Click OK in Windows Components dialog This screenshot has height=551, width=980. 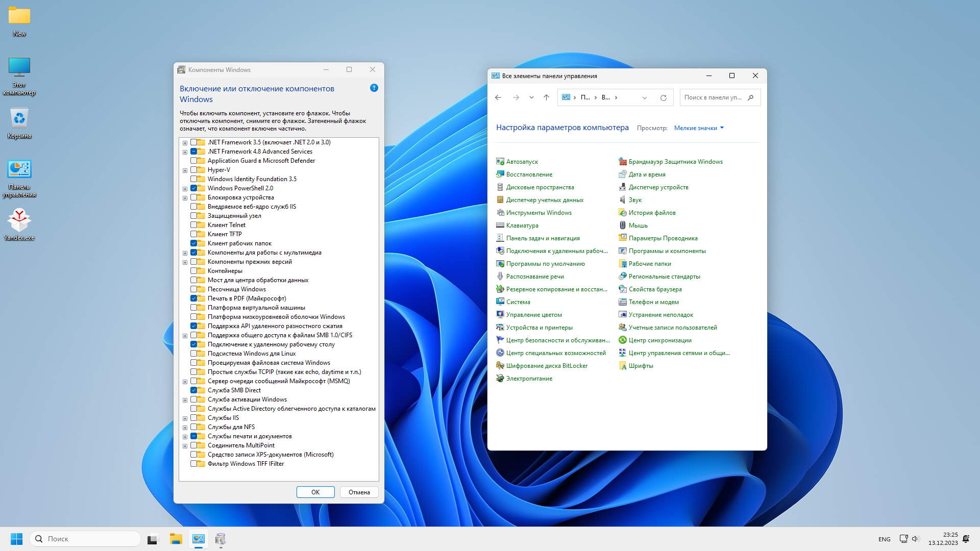pyautogui.click(x=315, y=492)
